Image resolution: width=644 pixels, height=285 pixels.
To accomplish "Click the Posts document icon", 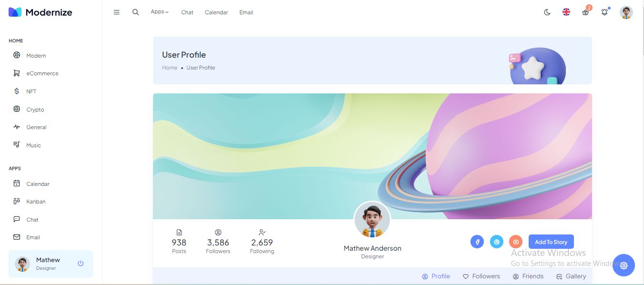I will point(179,233).
